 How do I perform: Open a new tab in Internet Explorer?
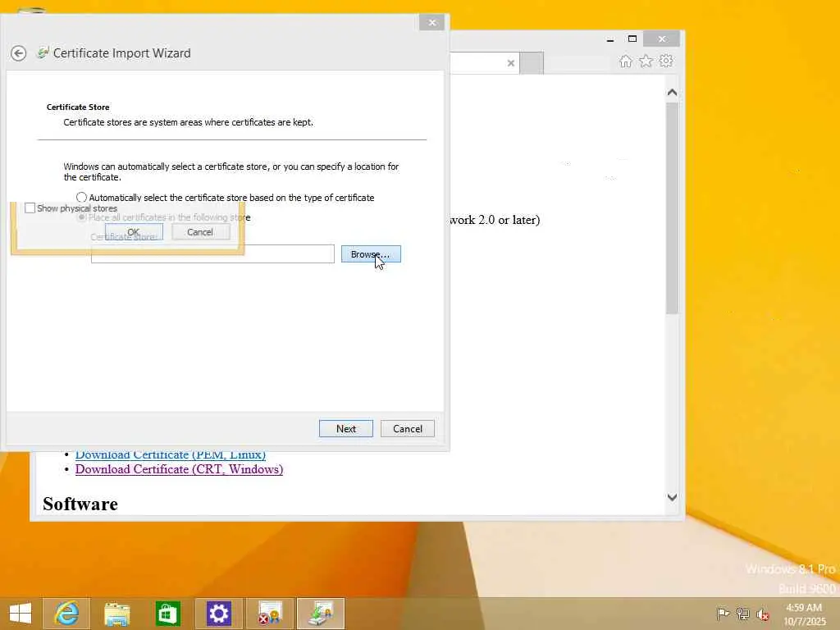(x=532, y=63)
